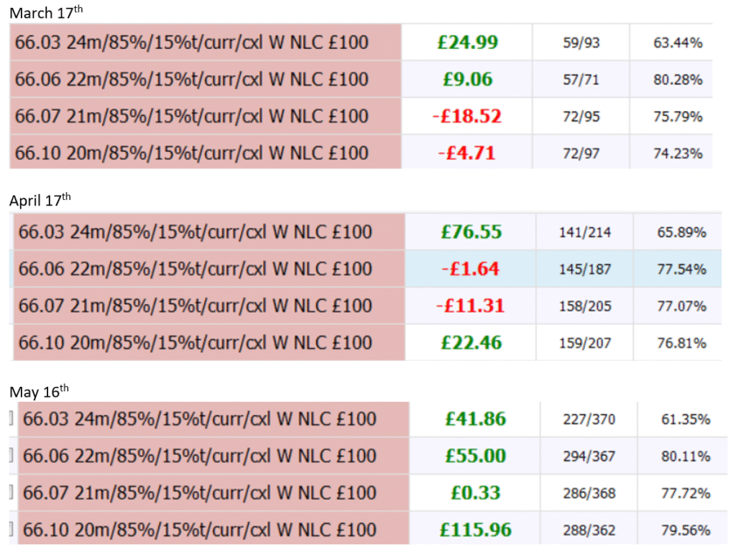Image resolution: width=736 pixels, height=560 pixels.
Task: Select the 227/370 win ratio cell
Action: (x=589, y=419)
